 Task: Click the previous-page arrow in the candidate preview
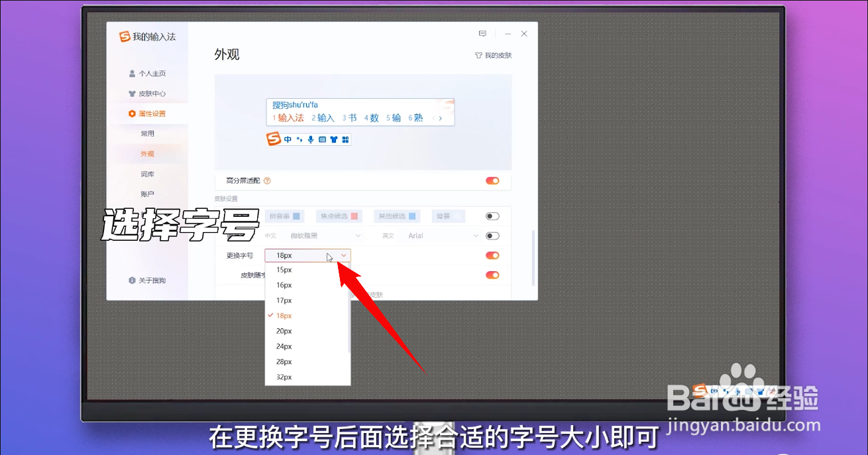(433, 118)
